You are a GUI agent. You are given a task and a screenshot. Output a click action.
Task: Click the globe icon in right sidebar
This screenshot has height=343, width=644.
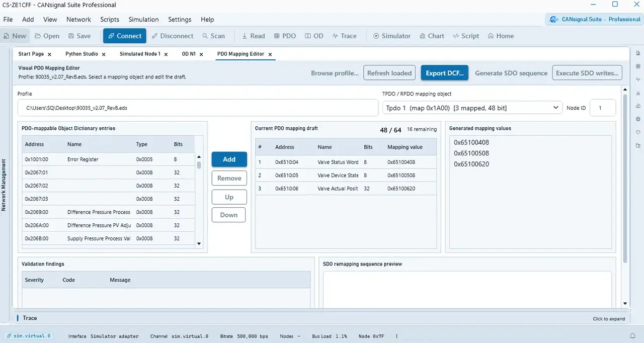coord(638,119)
